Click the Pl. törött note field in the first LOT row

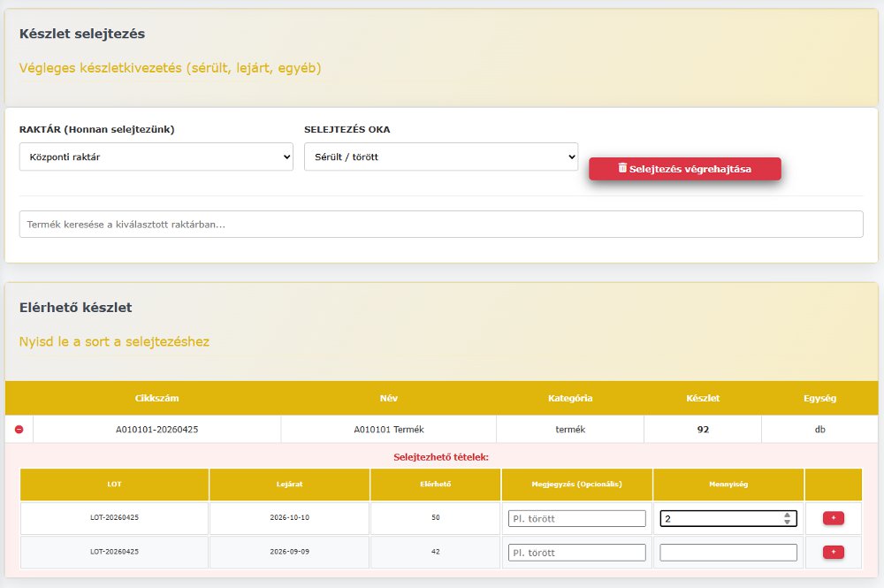[x=576, y=518]
